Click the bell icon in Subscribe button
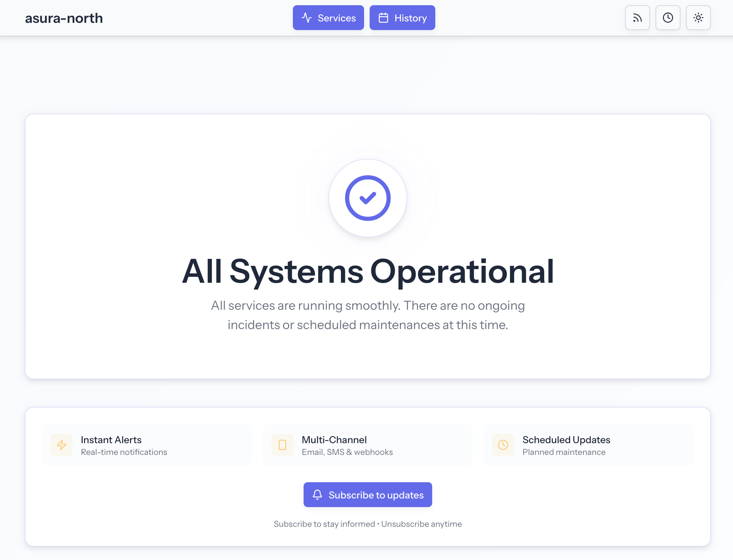 pos(317,494)
